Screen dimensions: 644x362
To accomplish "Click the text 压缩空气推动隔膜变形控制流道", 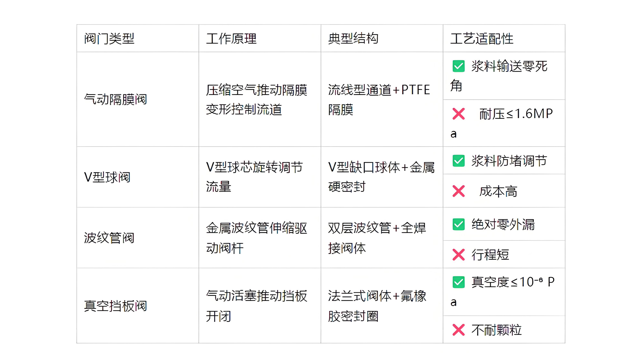I will (x=256, y=100).
